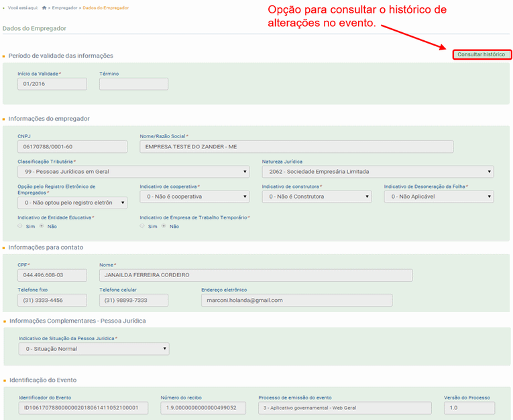Select Sim for Empresa de Trabalho Temporário
Screen dimensions: 513x420
[142, 226]
